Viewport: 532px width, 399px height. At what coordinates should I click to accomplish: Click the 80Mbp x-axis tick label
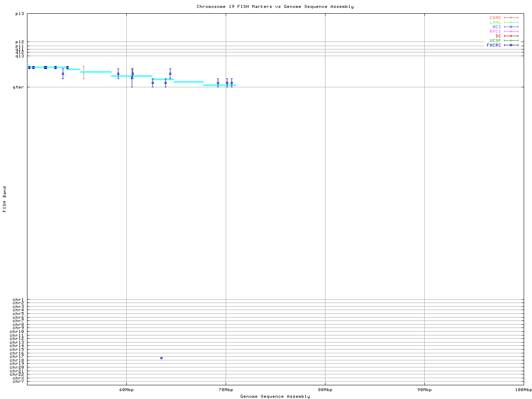(325, 390)
